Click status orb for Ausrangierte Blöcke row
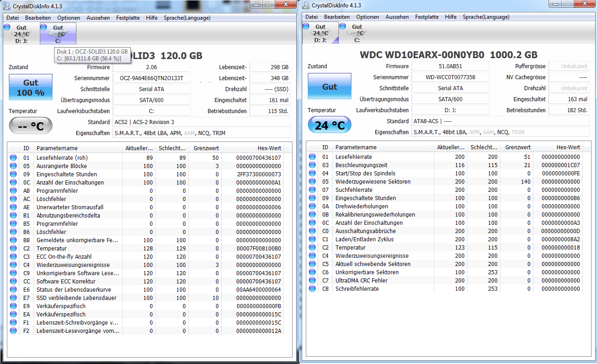The width and height of the screenshot is (597, 364). tap(13, 166)
